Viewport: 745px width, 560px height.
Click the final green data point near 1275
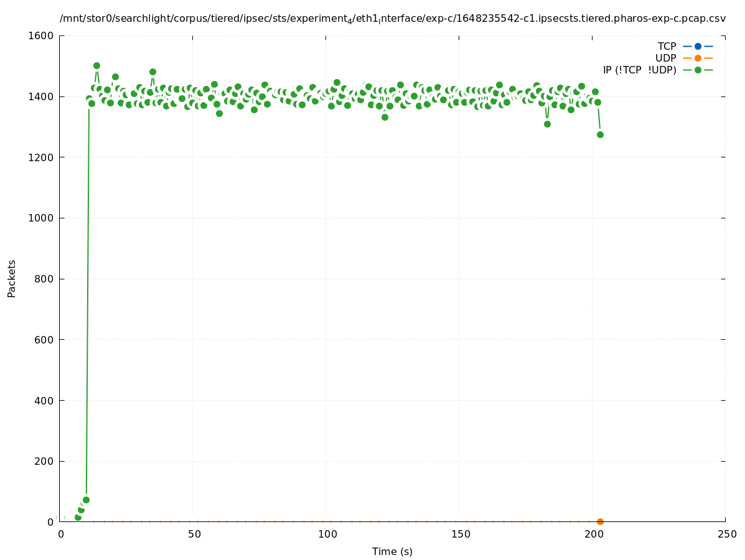coord(600,134)
